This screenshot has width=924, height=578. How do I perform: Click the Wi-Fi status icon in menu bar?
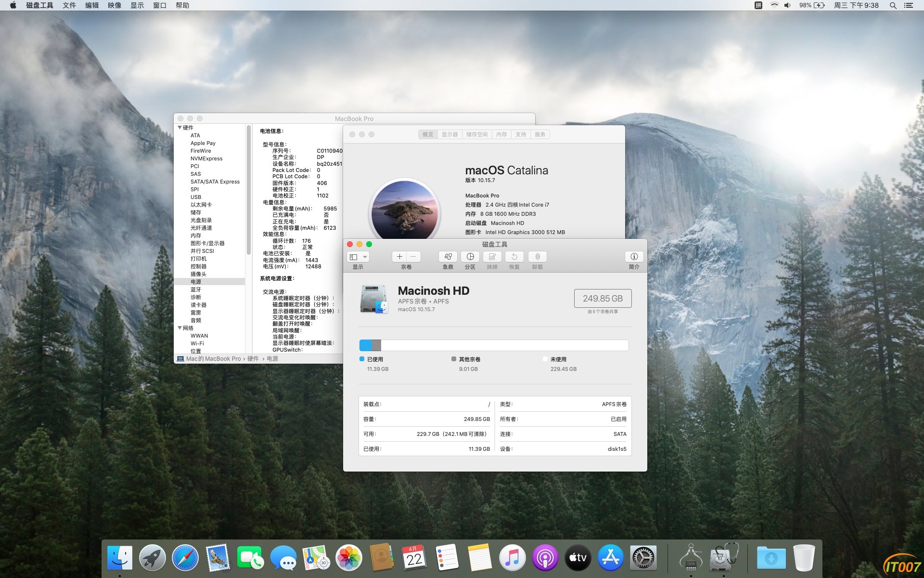point(774,5)
